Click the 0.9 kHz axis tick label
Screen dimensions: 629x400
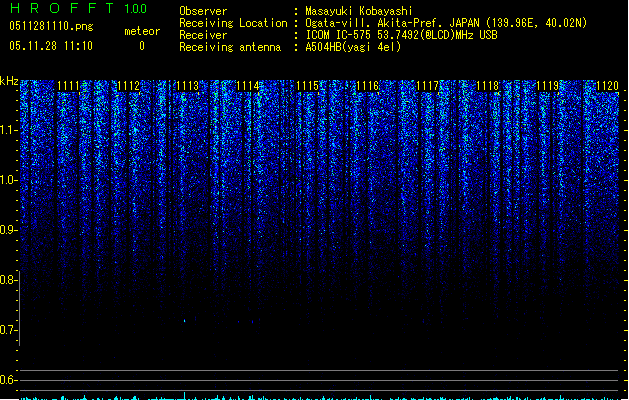tap(8, 230)
